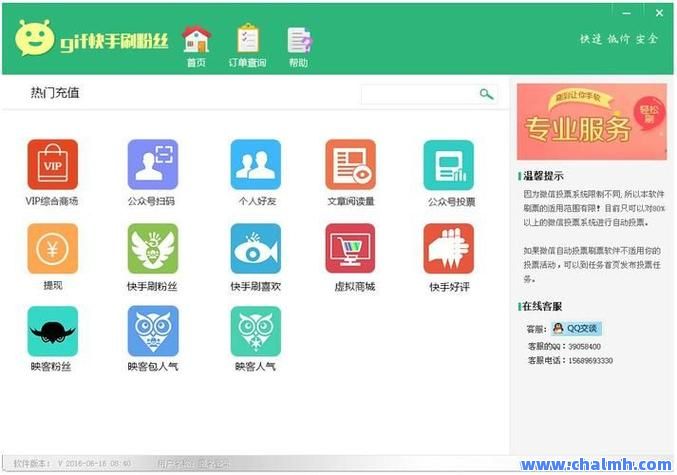This screenshot has height=475, width=677.
Task: Select the 快手刷喜欢 fish-eye icon
Action: coord(256,248)
